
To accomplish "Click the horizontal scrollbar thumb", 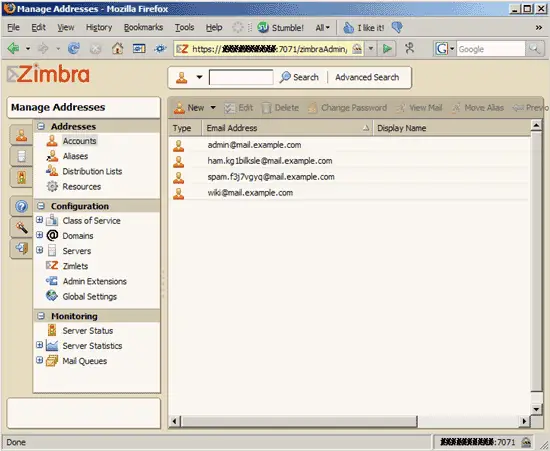I will [299, 421].
